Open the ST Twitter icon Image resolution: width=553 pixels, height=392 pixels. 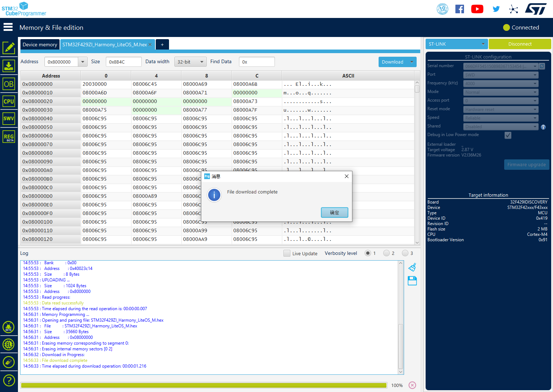click(496, 9)
